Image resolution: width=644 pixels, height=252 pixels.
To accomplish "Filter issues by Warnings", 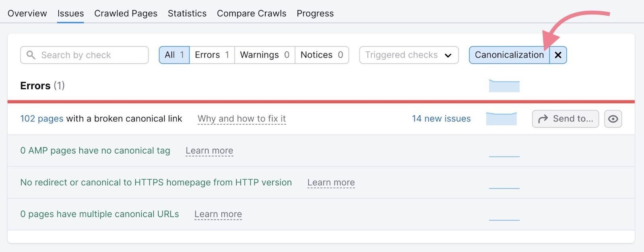I will pyautogui.click(x=264, y=55).
